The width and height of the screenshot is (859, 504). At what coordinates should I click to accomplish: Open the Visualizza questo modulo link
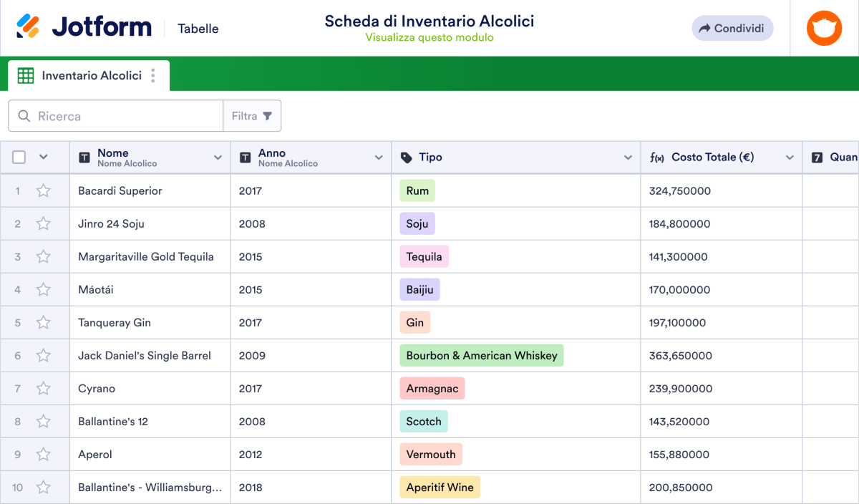pyautogui.click(x=429, y=38)
